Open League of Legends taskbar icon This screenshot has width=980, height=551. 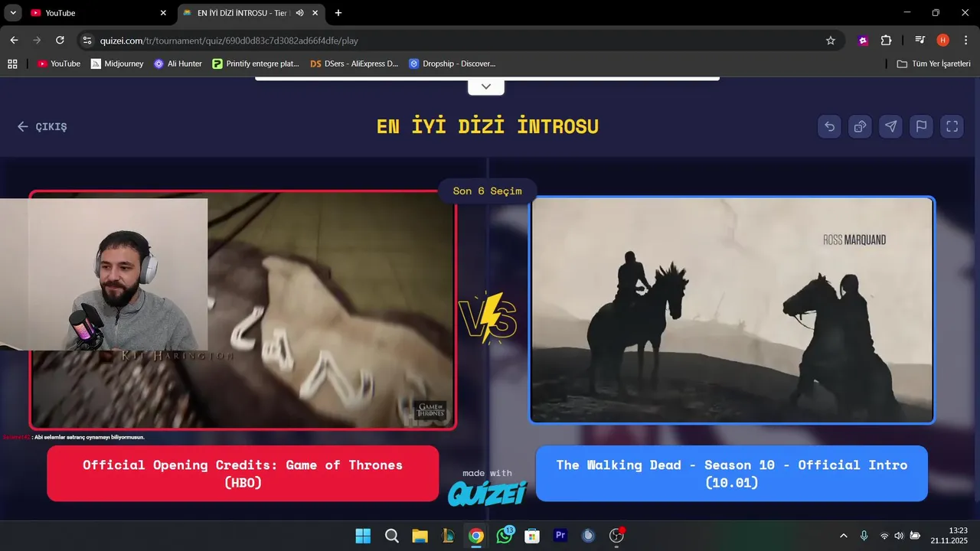tap(448, 536)
